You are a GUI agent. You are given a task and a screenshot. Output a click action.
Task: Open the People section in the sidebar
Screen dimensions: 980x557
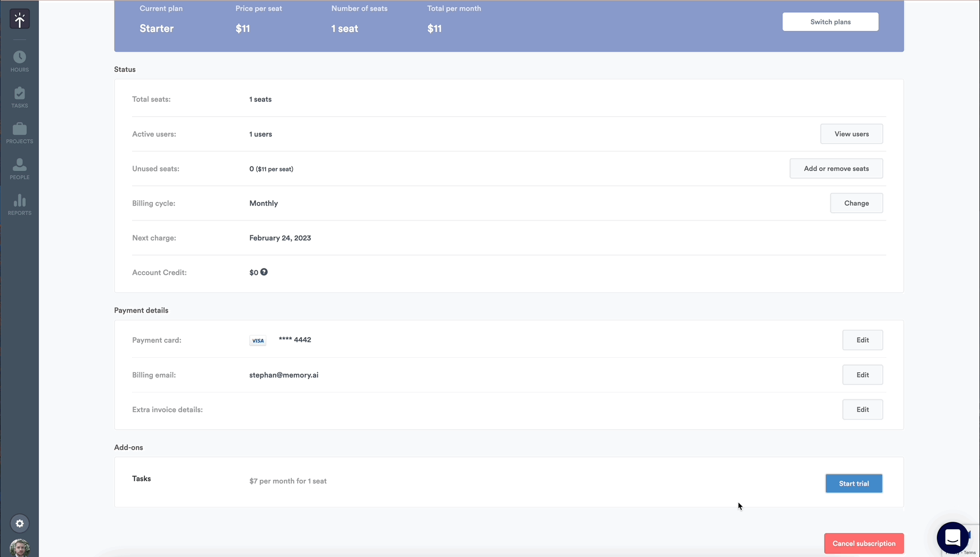click(20, 167)
